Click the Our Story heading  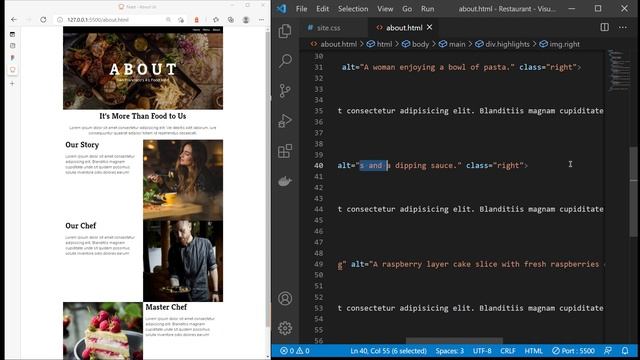[82, 145]
